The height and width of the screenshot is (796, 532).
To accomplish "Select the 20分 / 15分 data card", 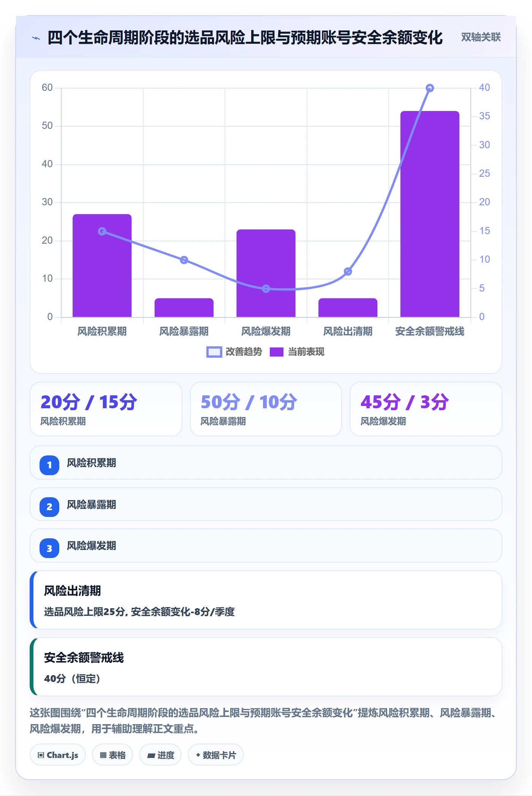I will [106, 409].
